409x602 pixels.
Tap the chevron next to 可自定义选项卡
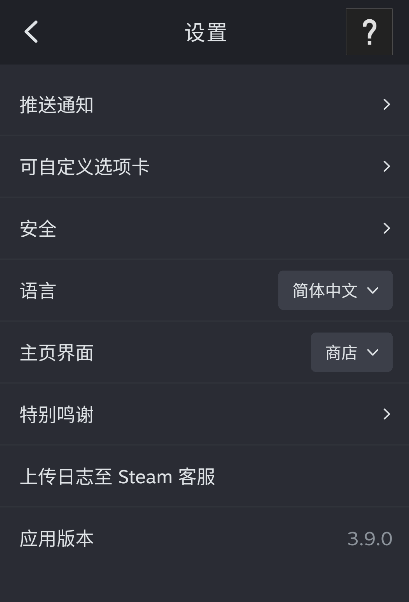(387, 166)
